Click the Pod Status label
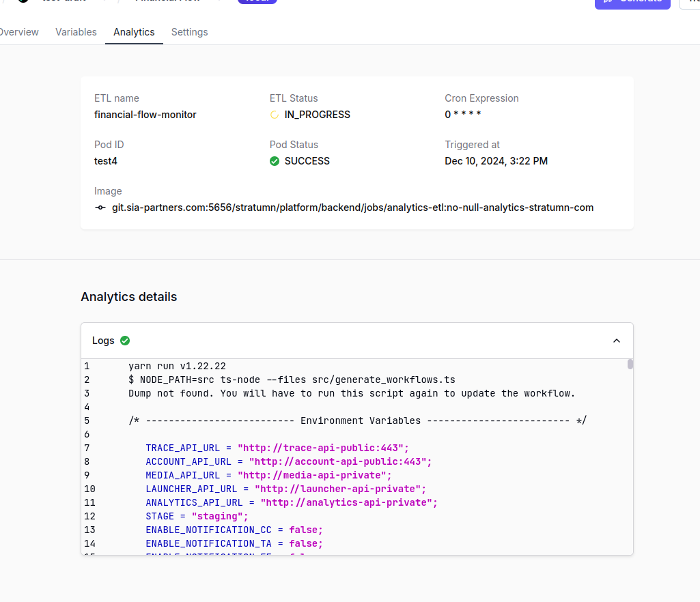Viewport: 700px width, 602px height. [294, 145]
